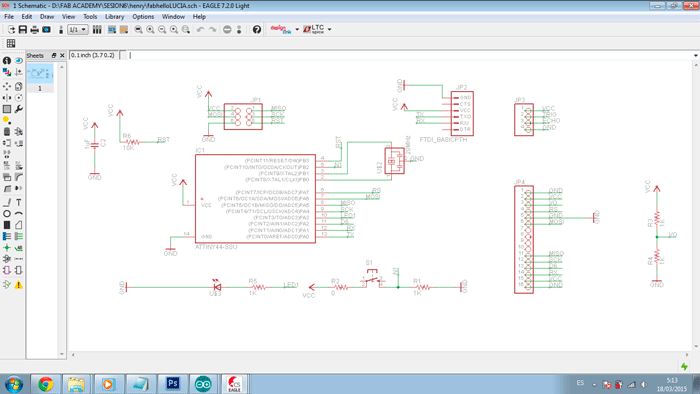Expand the design link dropdown arrow
Viewport: 700px width, 394px height.
[x=297, y=29]
